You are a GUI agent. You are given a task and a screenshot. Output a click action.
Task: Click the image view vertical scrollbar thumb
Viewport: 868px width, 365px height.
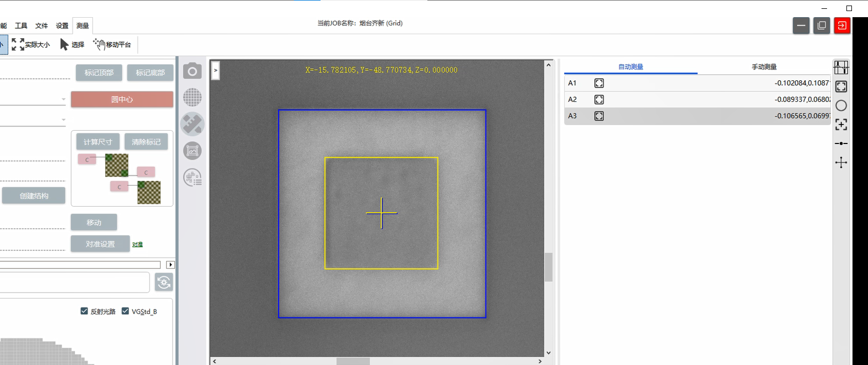pyautogui.click(x=549, y=268)
